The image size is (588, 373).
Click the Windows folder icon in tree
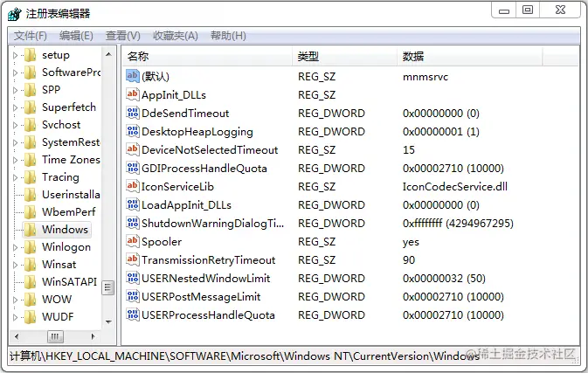click(30, 230)
